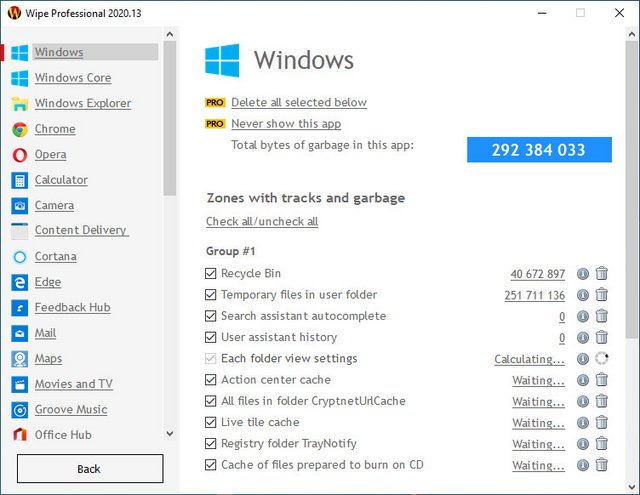This screenshot has width=640, height=495.
Task: Open info icon for Live tile cache
Action: [583, 423]
